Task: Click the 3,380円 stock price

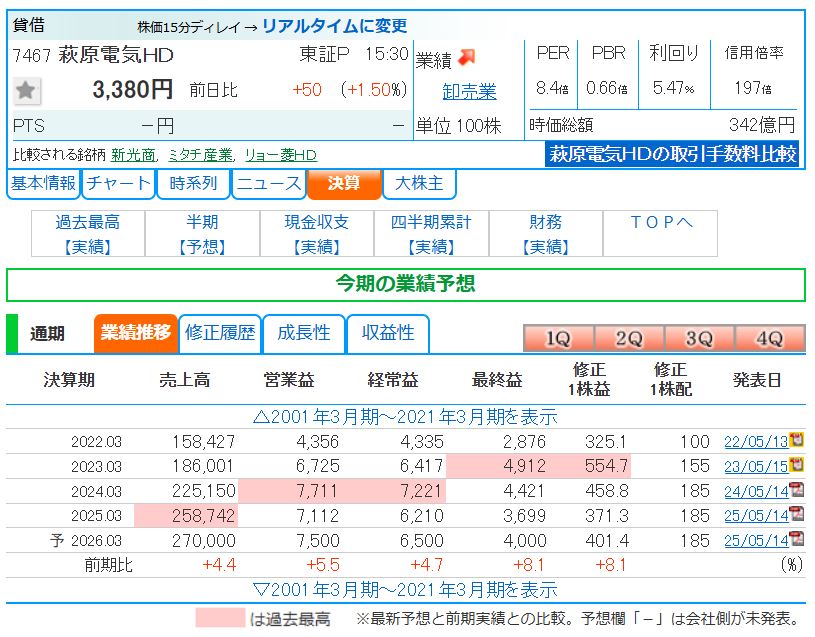Action: pos(133,90)
